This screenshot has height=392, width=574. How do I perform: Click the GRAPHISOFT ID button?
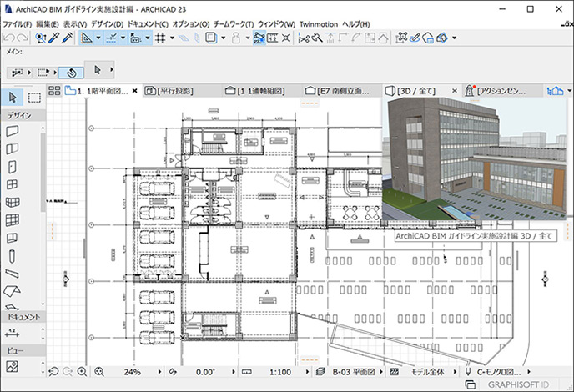(x=518, y=384)
